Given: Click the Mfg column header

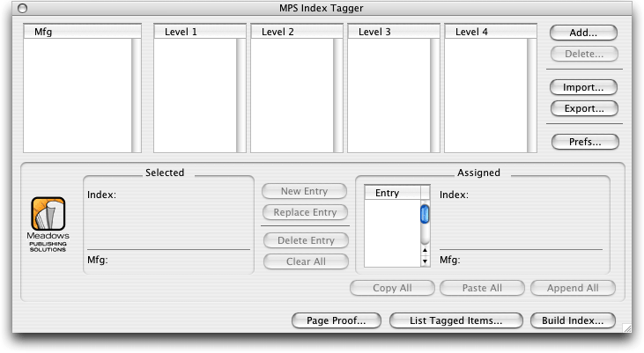Looking at the screenshot, I should pyautogui.click(x=82, y=32).
